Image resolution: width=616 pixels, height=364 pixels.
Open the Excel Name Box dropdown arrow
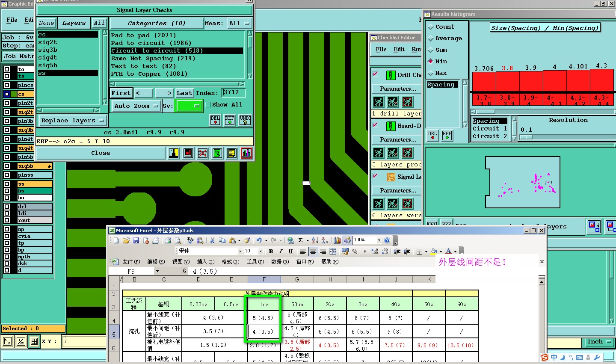(x=157, y=271)
